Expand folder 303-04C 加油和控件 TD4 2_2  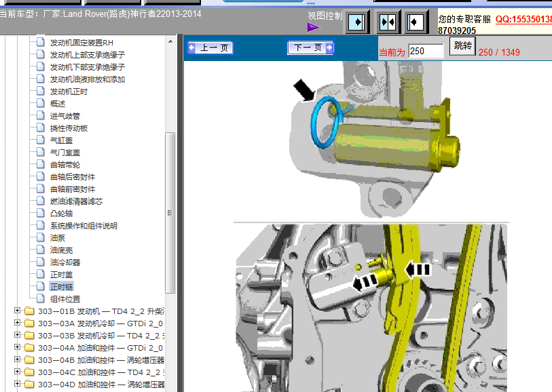(17, 372)
